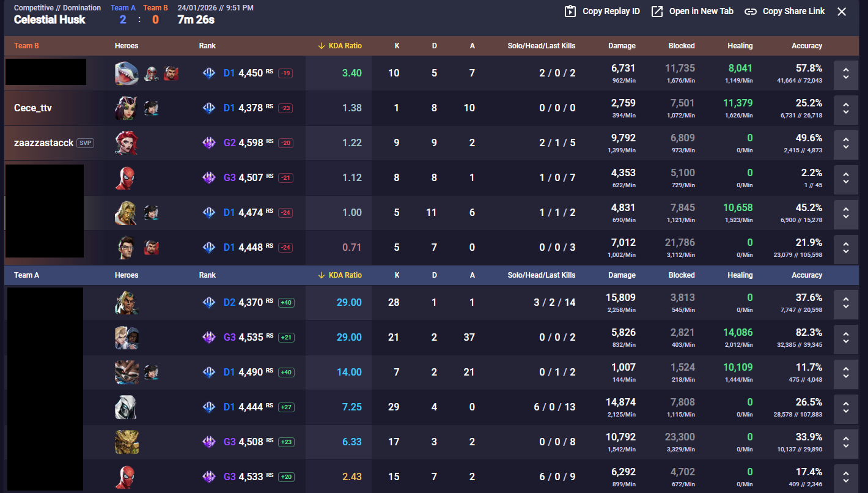Sort Team B by the Accuracy column
The width and height of the screenshot is (868, 493).
tap(807, 46)
